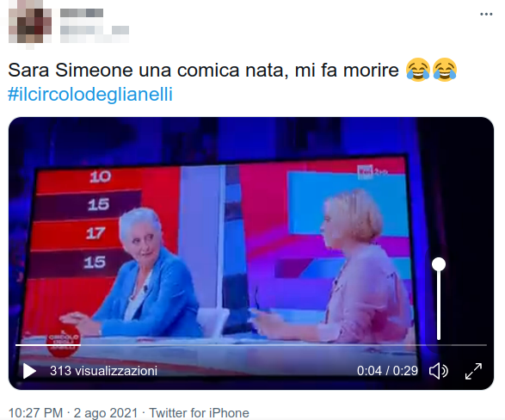
Task: Open the Twitter for iPhone source link
Action: click(199, 412)
